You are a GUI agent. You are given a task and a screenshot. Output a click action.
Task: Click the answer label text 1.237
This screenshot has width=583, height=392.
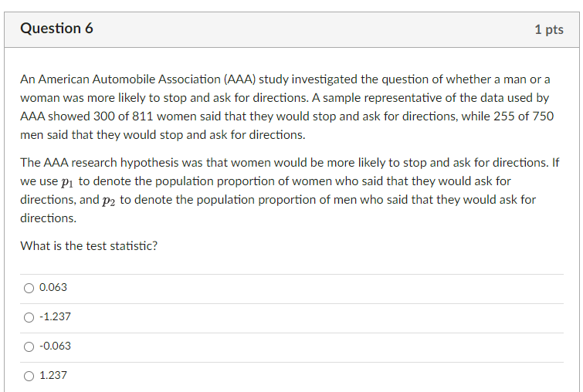click(x=53, y=376)
